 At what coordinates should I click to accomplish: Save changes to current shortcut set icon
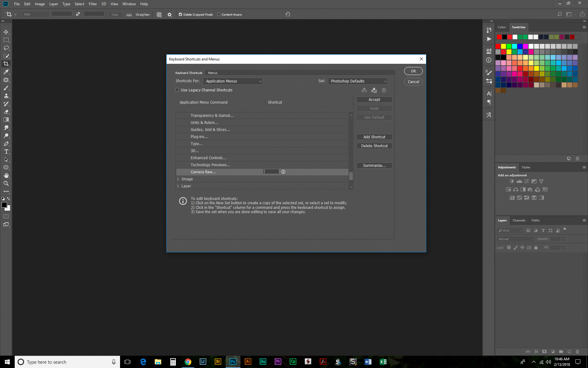point(364,90)
